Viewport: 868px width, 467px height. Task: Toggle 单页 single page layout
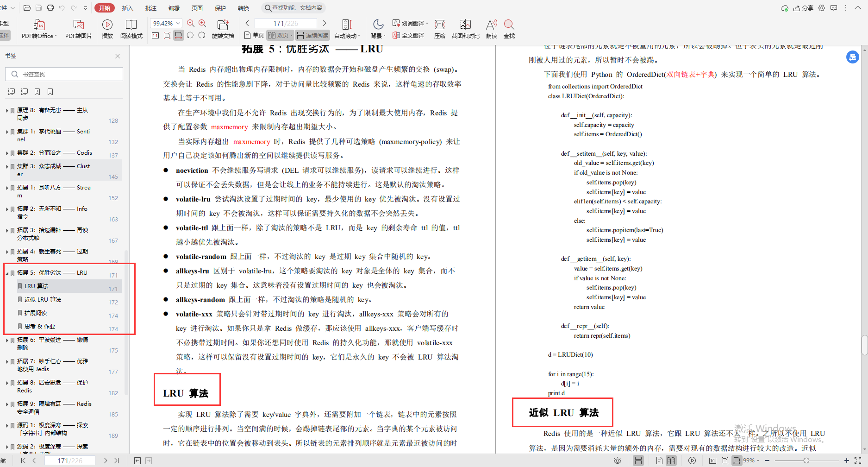pyautogui.click(x=254, y=35)
